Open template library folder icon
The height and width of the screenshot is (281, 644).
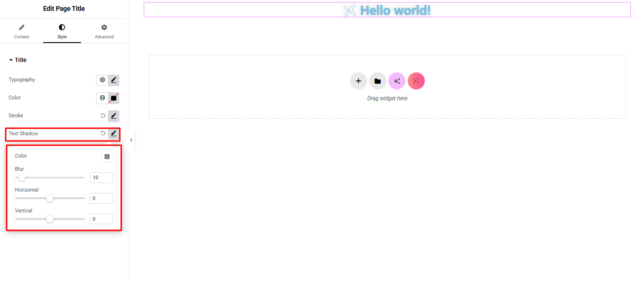pyautogui.click(x=377, y=81)
